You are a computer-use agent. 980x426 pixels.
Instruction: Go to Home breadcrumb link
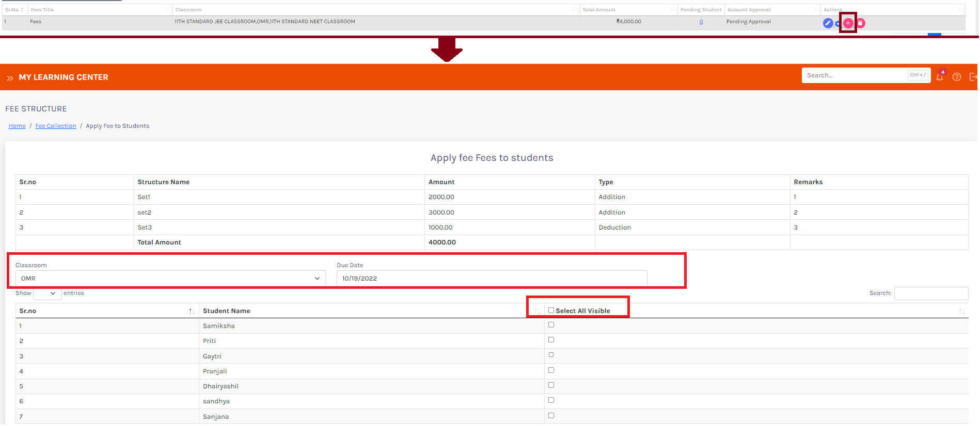[17, 126]
